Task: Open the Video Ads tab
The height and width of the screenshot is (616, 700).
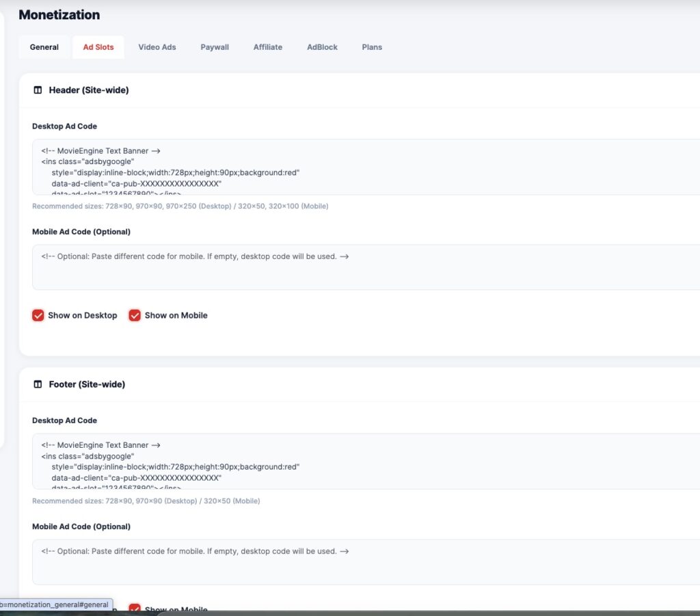Action: tap(157, 47)
